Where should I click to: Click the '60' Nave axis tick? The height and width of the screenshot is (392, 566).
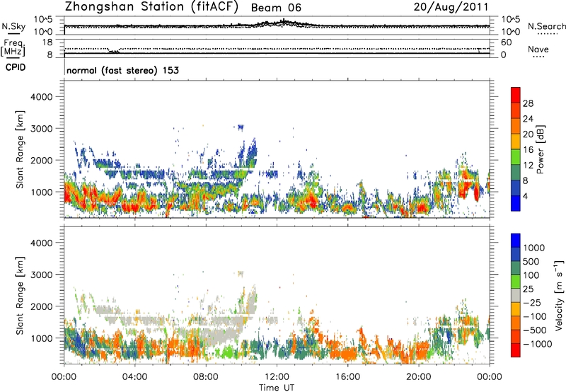pos(506,42)
